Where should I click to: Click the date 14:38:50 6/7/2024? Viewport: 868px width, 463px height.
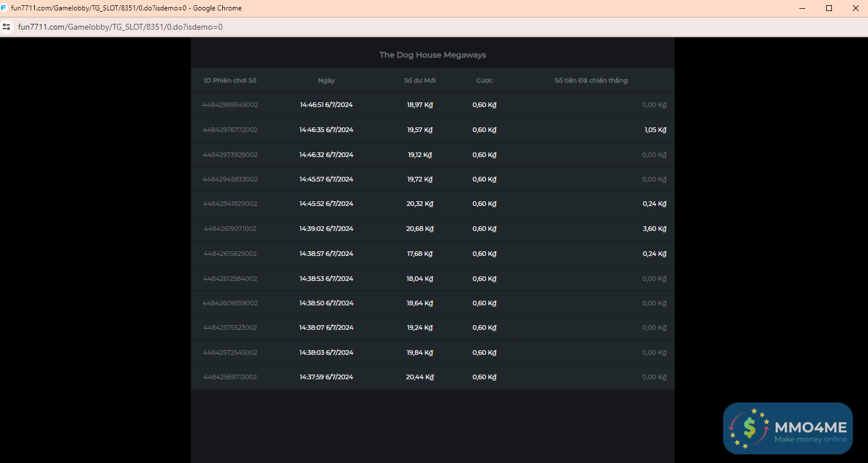pyautogui.click(x=326, y=303)
